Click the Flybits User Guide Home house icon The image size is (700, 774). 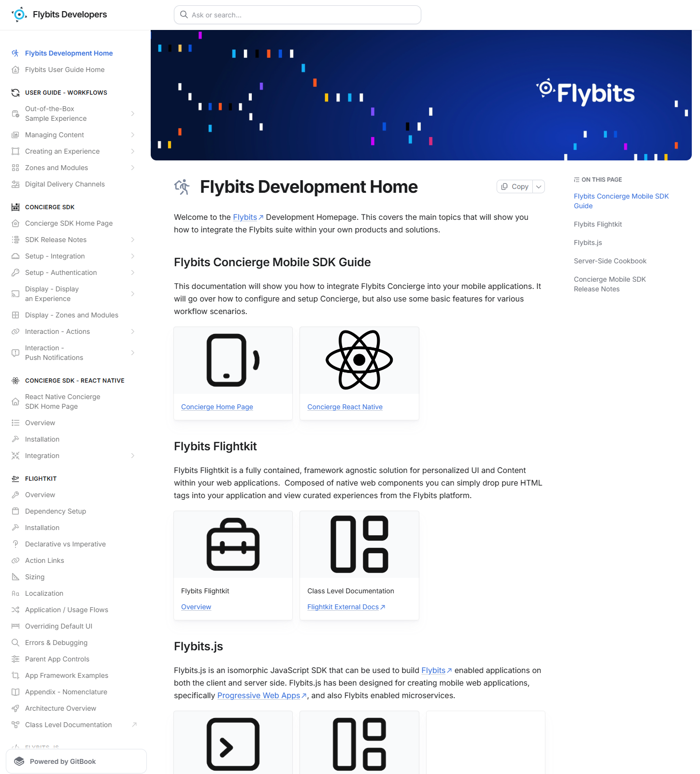point(15,70)
